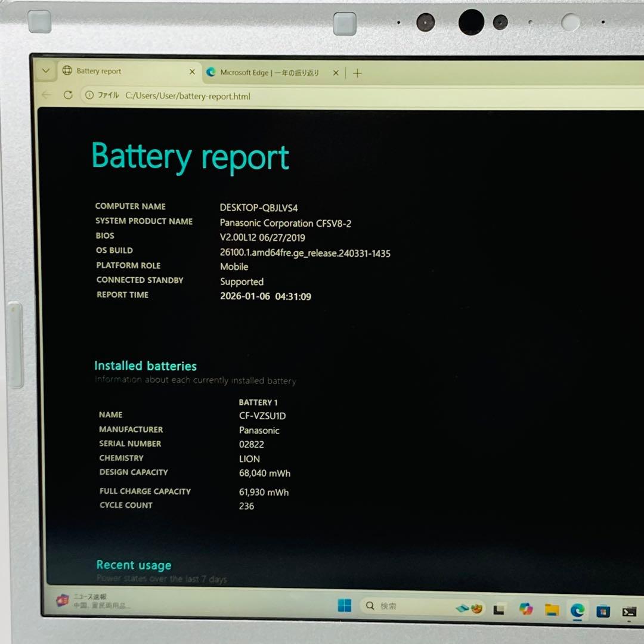Open Windows Terminal from the taskbar
This screenshot has width=644, height=644.
point(629,609)
